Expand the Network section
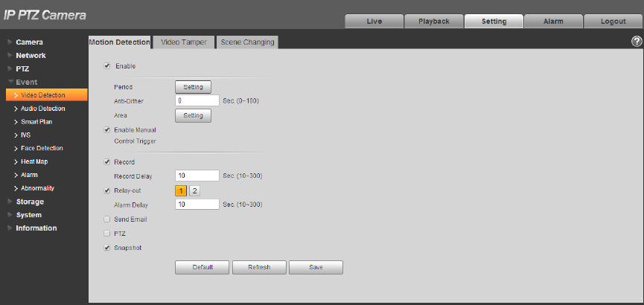The height and width of the screenshot is (305, 644). click(31, 55)
